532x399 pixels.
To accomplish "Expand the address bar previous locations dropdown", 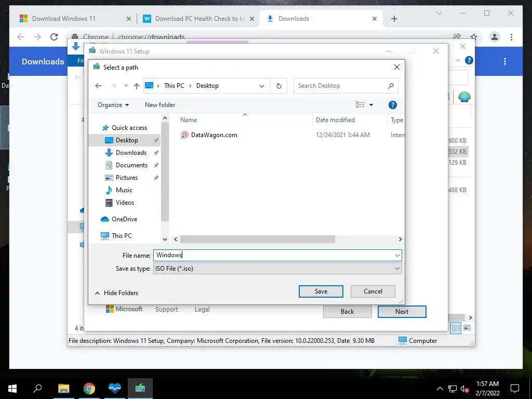I will coord(262,86).
